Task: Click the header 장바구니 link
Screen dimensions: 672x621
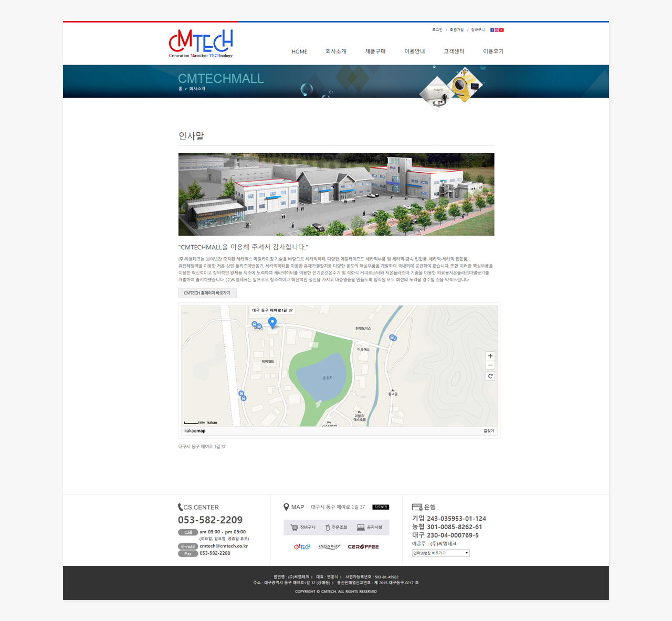Action: [478, 30]
